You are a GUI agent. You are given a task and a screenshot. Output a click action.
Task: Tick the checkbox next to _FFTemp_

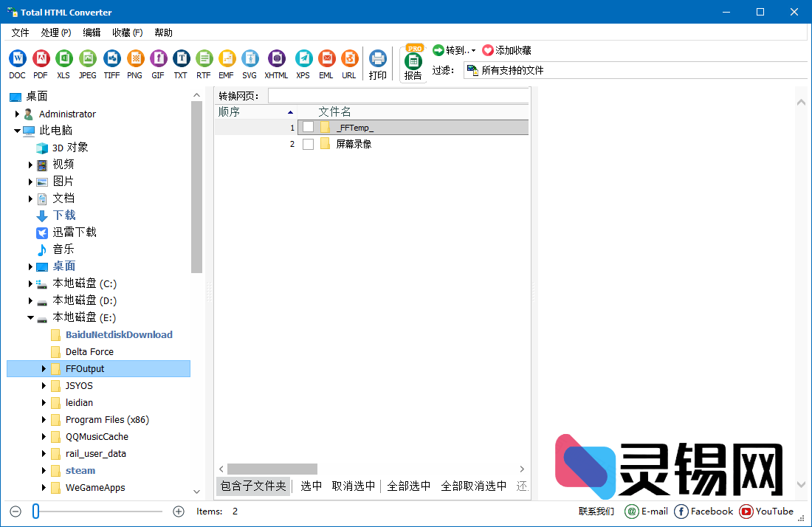tap(308, 126)
